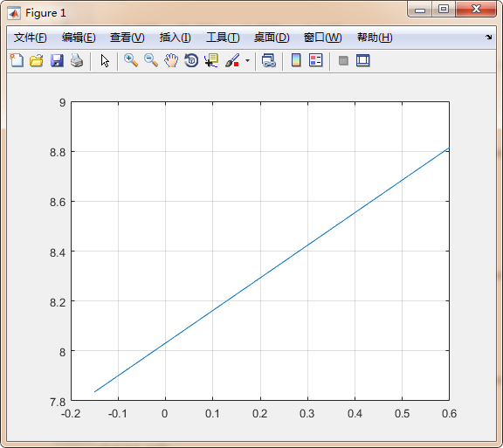Screen dimensions: 503x448
Task: Open a file with folder icon
Action: 37,60
